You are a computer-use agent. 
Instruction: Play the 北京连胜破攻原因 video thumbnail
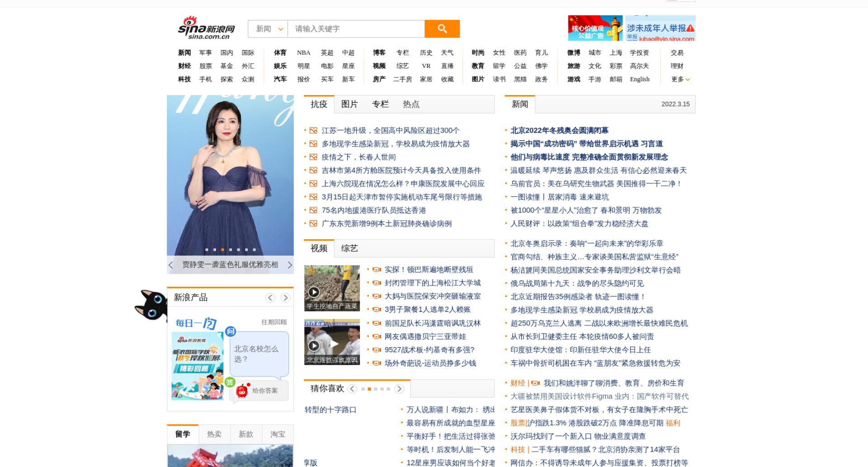click(x=332, y=342)
